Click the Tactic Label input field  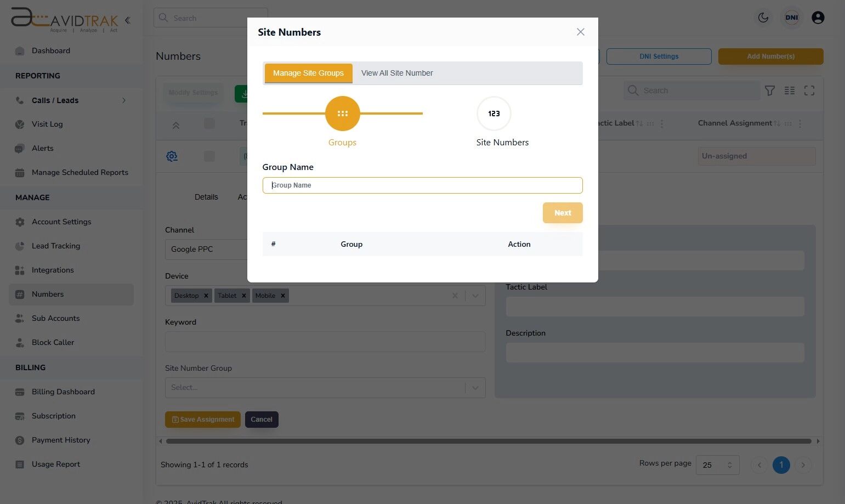pyautogui.click(x=655, y=307)
